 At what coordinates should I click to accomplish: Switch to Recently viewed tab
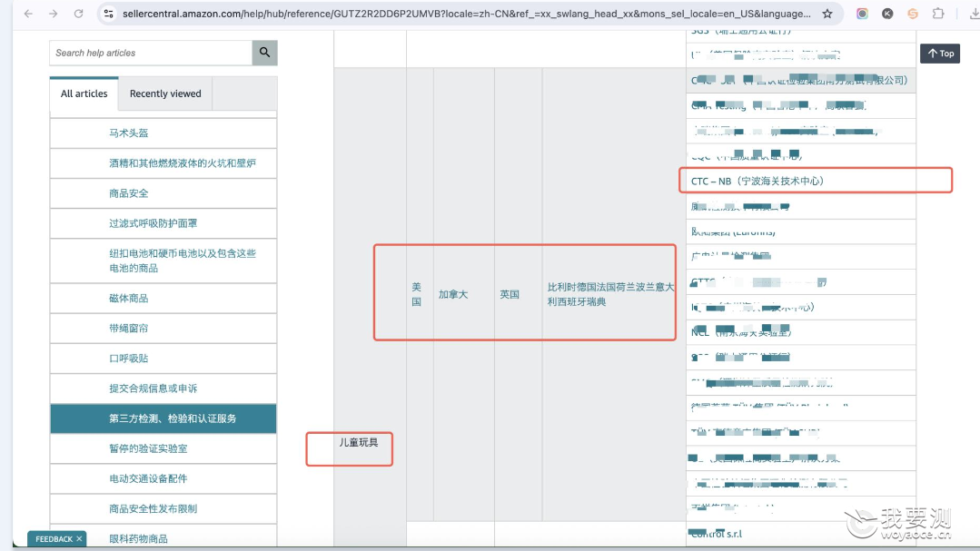tap(165, 93)
